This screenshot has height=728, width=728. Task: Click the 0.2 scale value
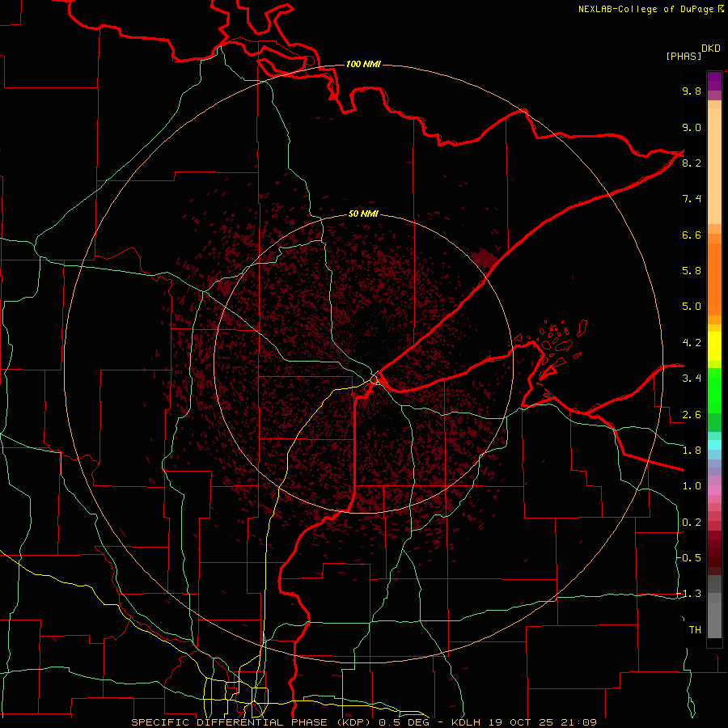pyautogui.click(x=692, y=523)
